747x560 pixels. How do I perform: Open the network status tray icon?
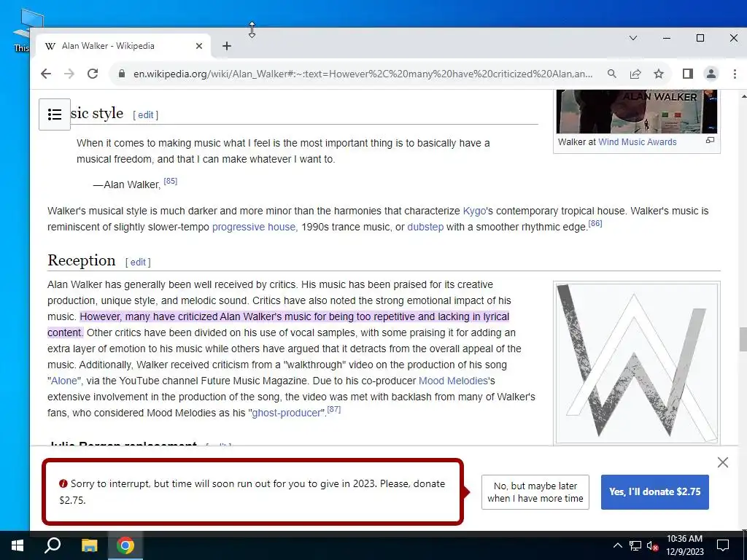pos(635,545)
